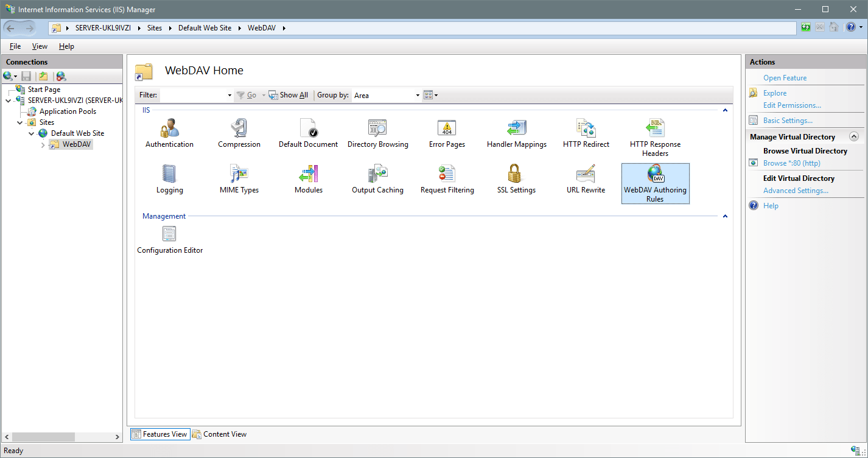The image size is (868, 458).
Task: Click the Edit Permissions link
Action: tap(792, 105)
